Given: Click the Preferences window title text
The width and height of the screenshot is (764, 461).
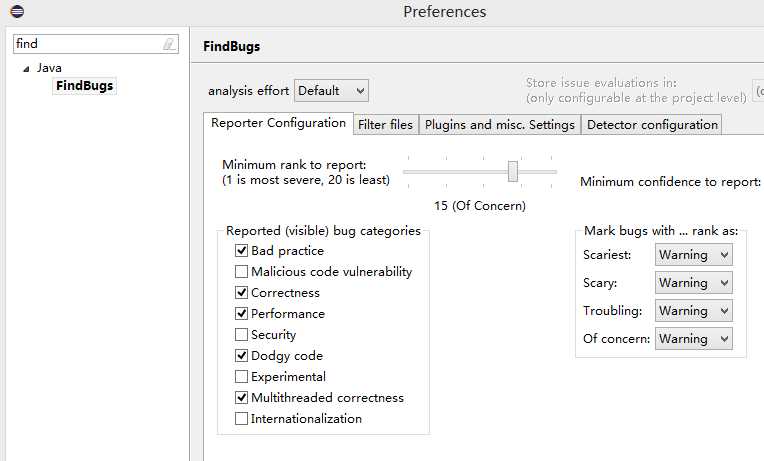Looking at the screenshot, I should [444, 12].
